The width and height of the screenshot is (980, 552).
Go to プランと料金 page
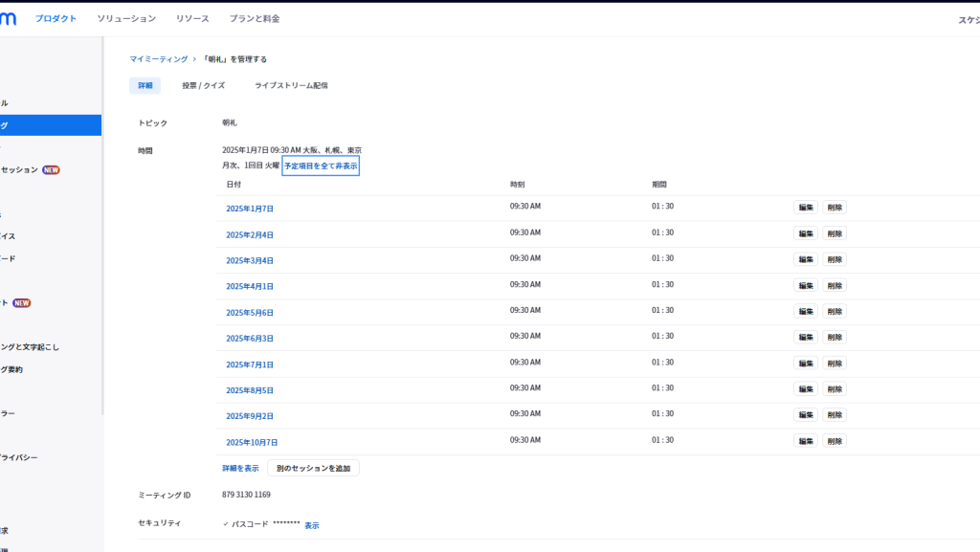(x=255, y=19)
